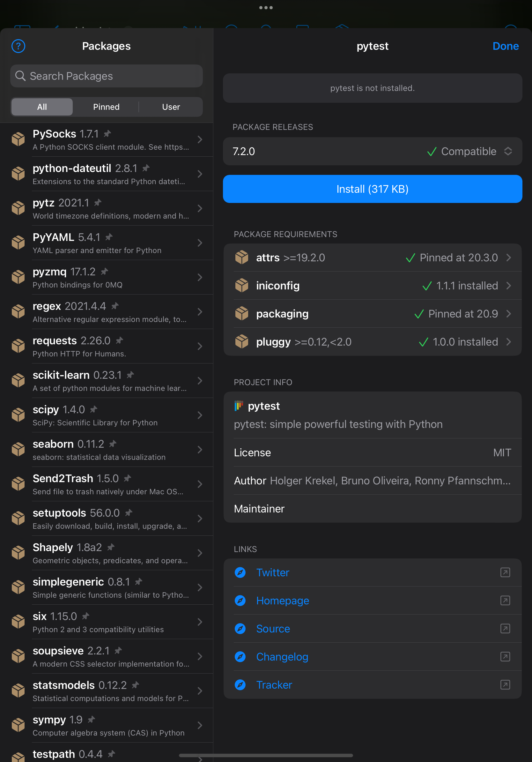
Task: Switch to the Pinned packages filter
Action: [x=106, y=107]
